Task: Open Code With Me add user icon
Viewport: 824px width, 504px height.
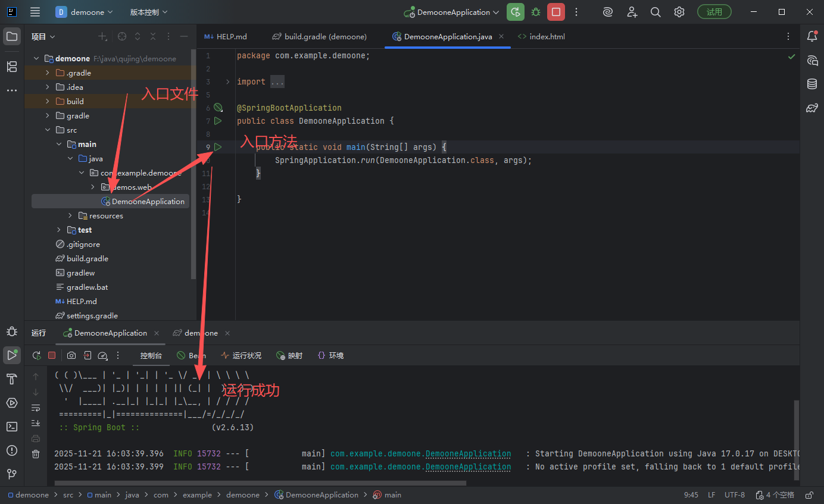Action: tap(632, 12)
